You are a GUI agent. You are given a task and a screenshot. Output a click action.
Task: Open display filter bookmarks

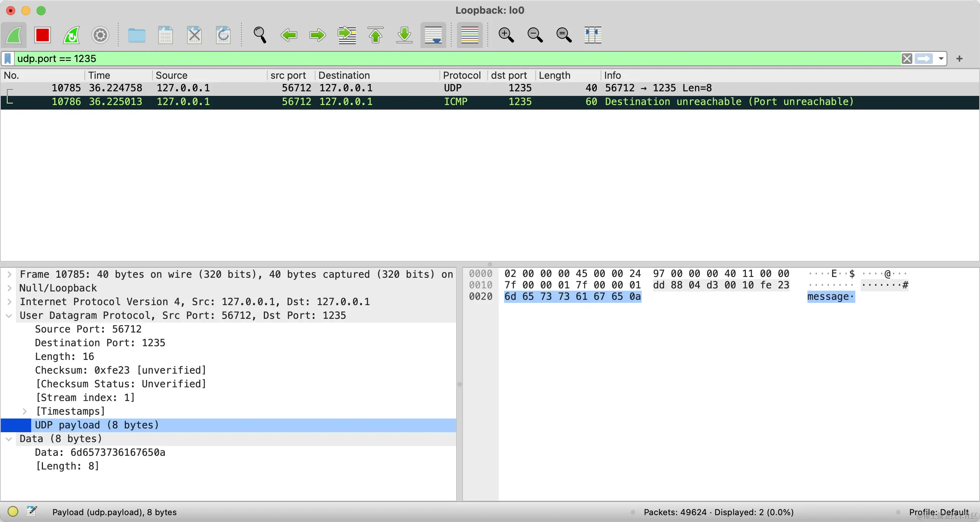coord(8,59)
